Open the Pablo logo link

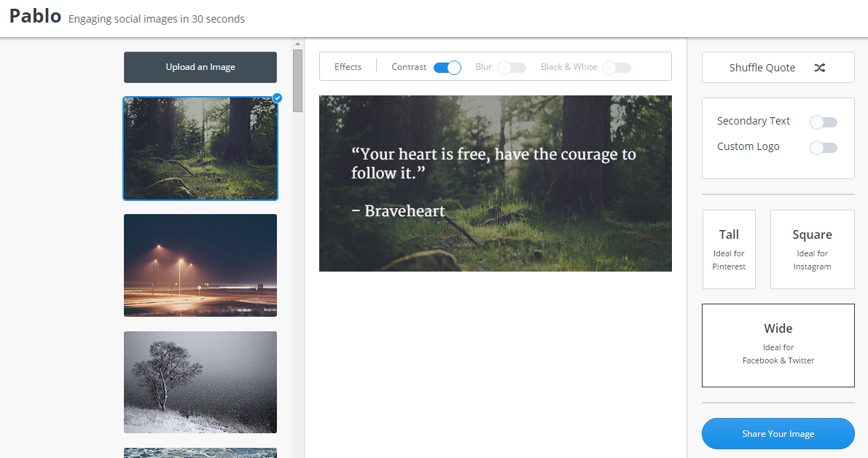click(x=36, y=16)
